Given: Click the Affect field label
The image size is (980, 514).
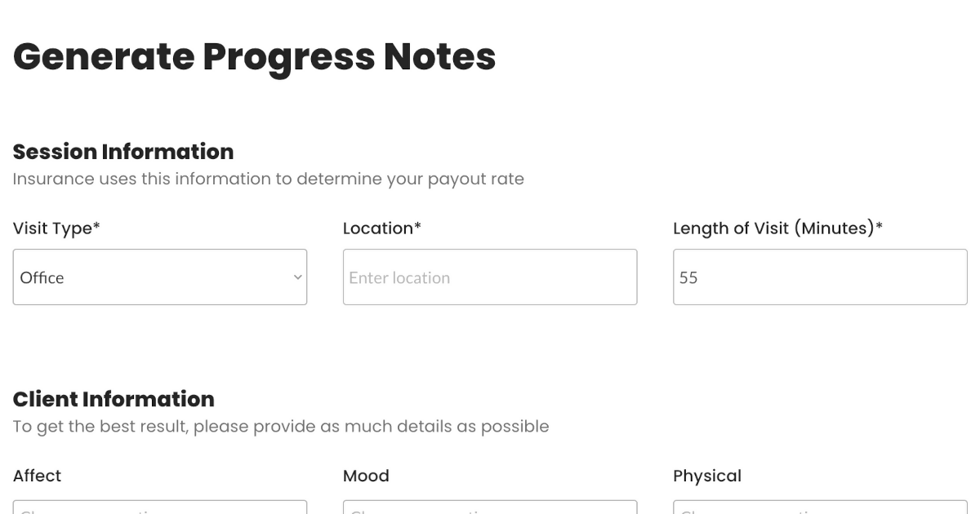Looking at the screenshot, I should point(37,476).
